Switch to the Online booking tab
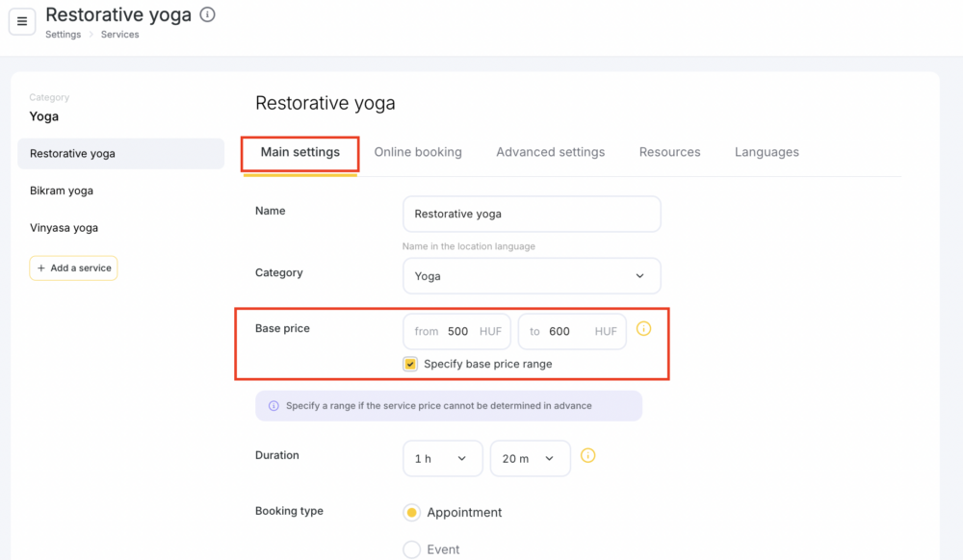Viewport: 963px width, 560px height. (418, 152)
